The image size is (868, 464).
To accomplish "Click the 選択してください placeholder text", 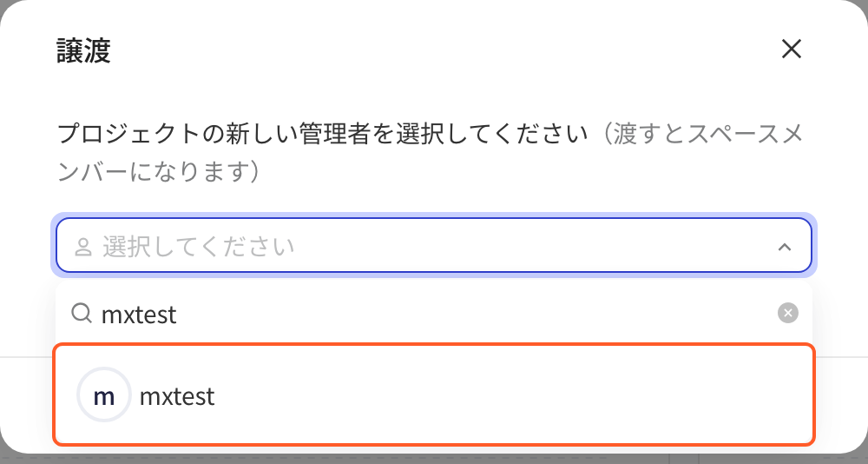I will point(198,247).
